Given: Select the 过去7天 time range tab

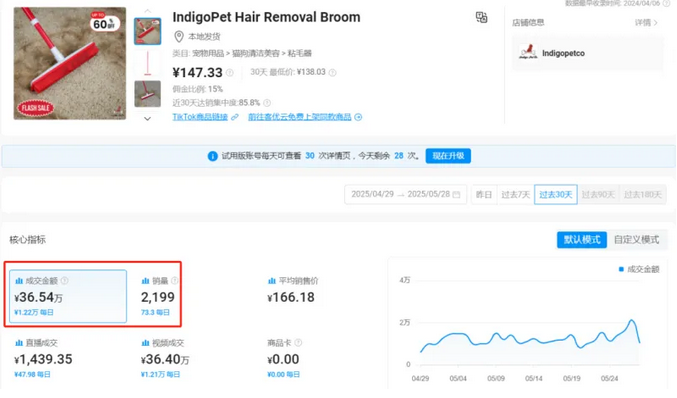Looking at the screenshot, I should [x=516, y=195].
